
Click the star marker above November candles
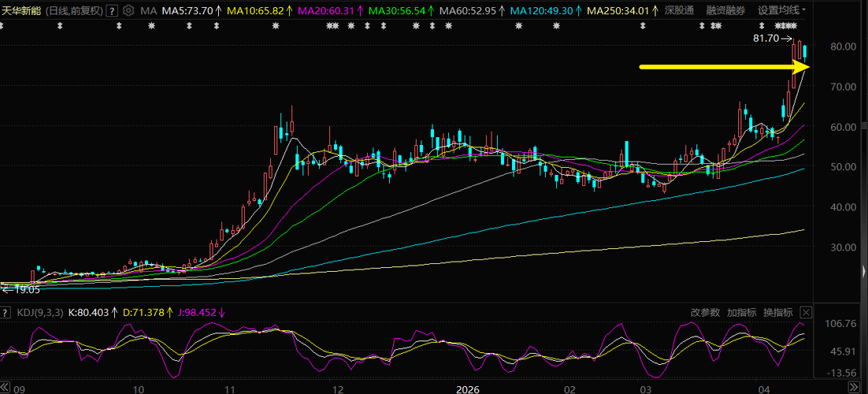tap(276, 26)
